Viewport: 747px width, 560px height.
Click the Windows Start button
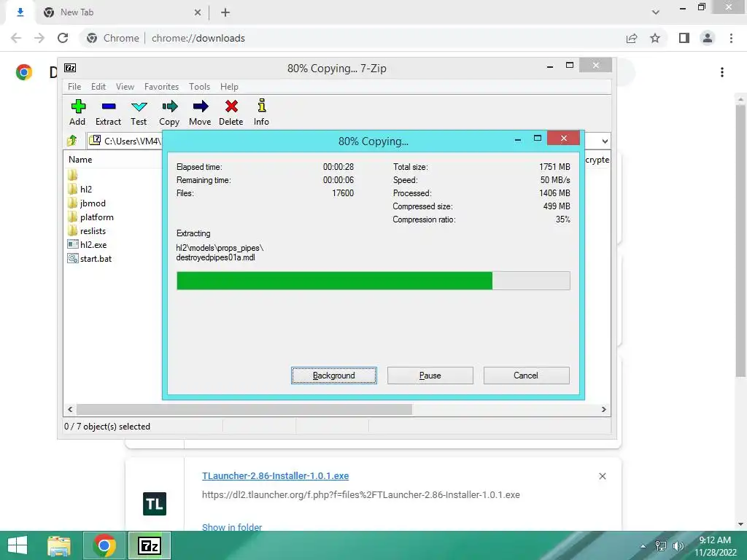(x=18, y=545)
